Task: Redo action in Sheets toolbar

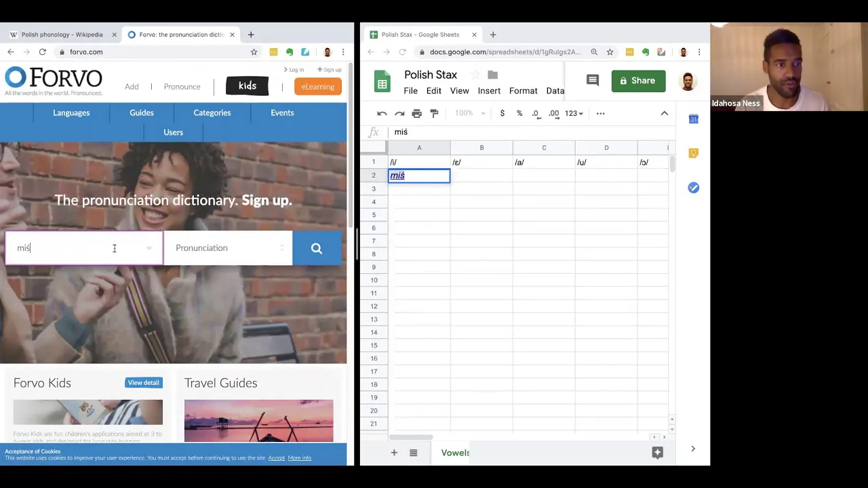Action: (399, 113)
